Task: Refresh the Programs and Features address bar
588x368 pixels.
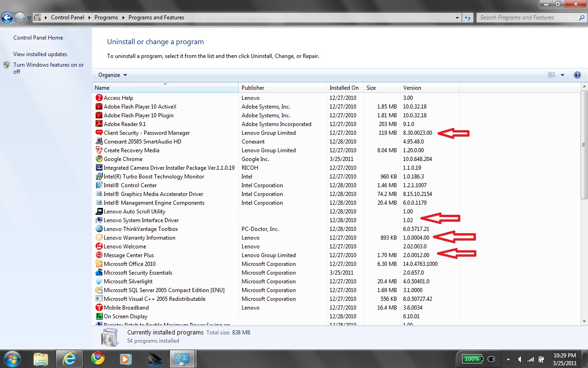Action: 468,17
